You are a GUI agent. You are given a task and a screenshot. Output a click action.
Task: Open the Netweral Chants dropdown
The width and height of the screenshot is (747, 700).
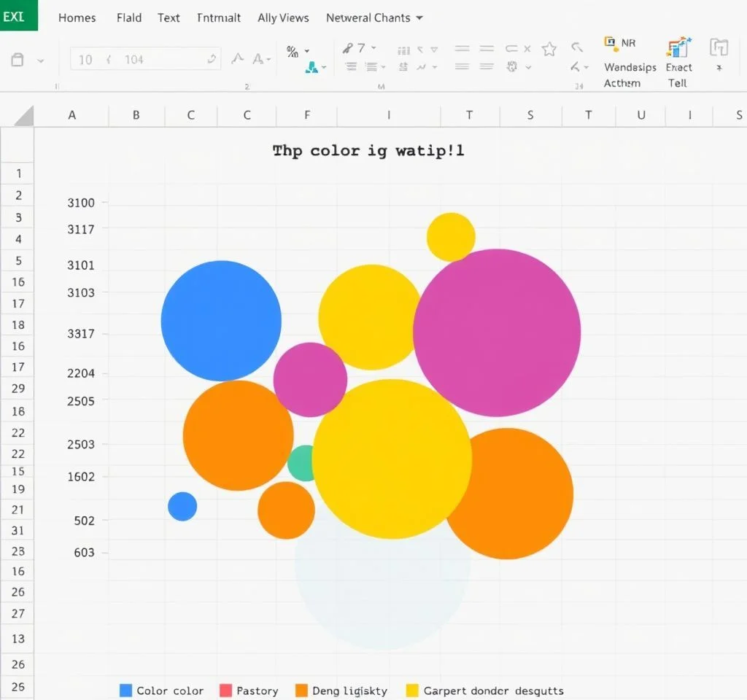[x=373, y=17]
